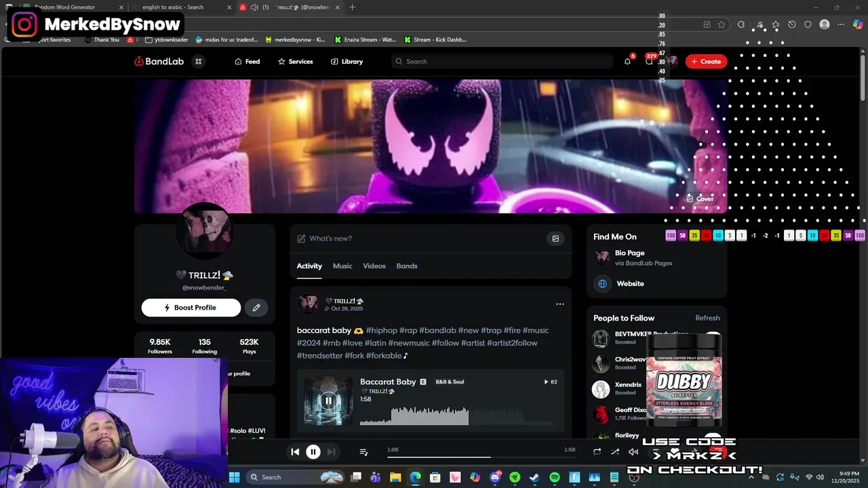
Task: Open the chat messages icon with the 329 badge
Action: 649,62
